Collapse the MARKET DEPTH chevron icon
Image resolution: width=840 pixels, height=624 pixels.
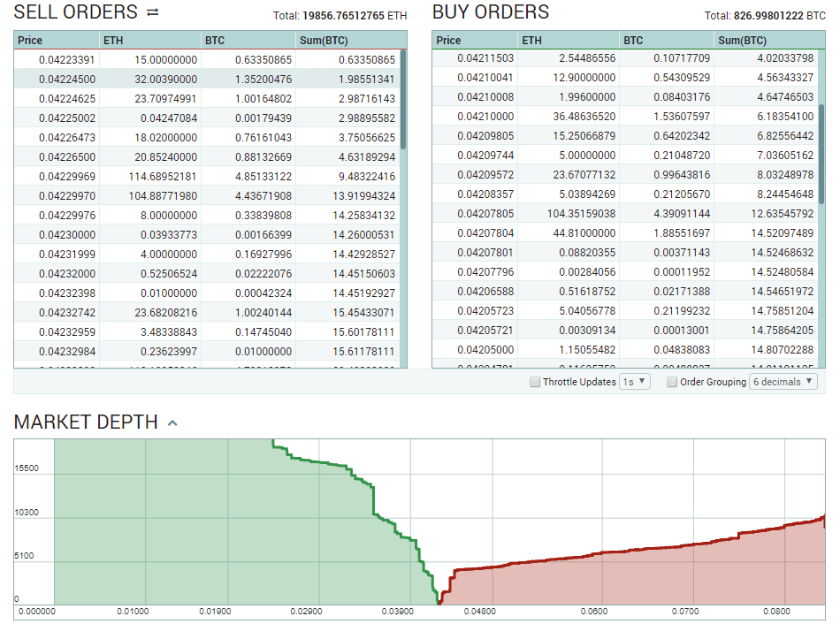[x=172, y=423]
